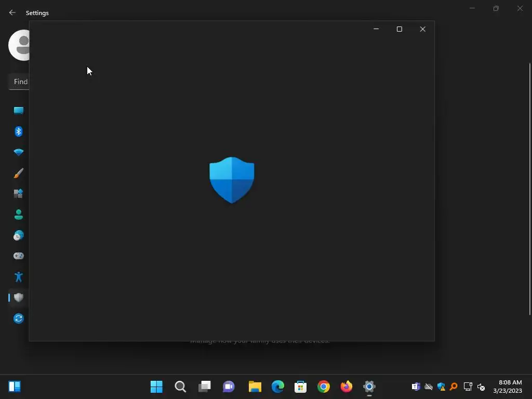Viewport: 532px width, 399px height.
Task: Open Accounts person icon in sidebar
Action: [x=19, y=215]
